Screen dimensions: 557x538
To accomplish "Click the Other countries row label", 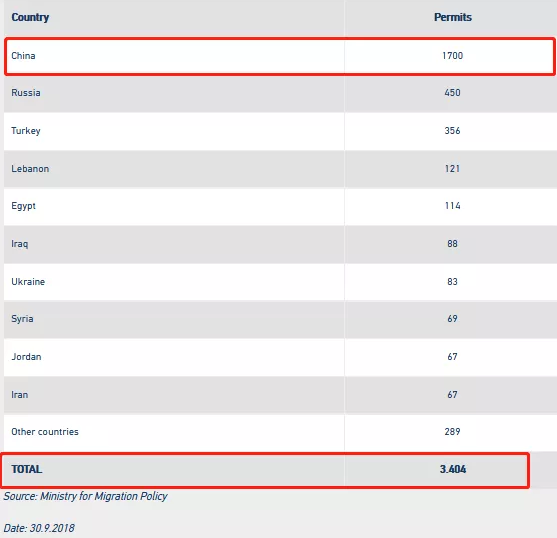I will coord(45,432).
